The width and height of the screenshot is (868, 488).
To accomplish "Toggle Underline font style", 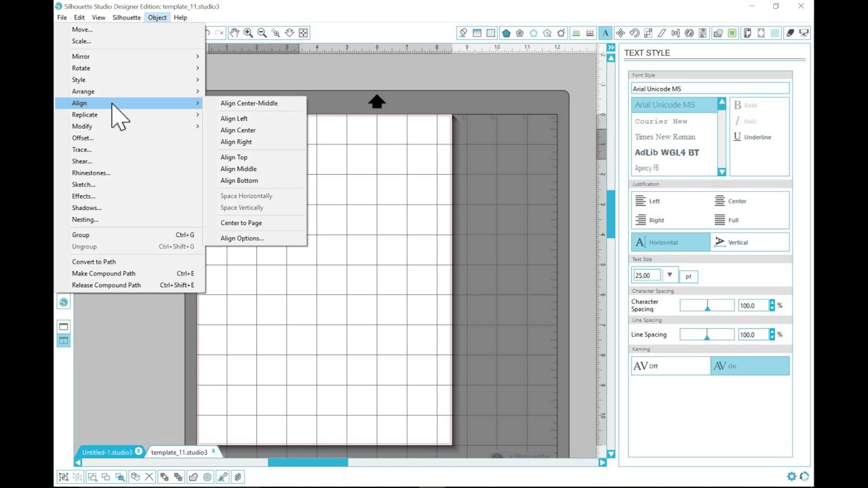I will pos(753,137).
